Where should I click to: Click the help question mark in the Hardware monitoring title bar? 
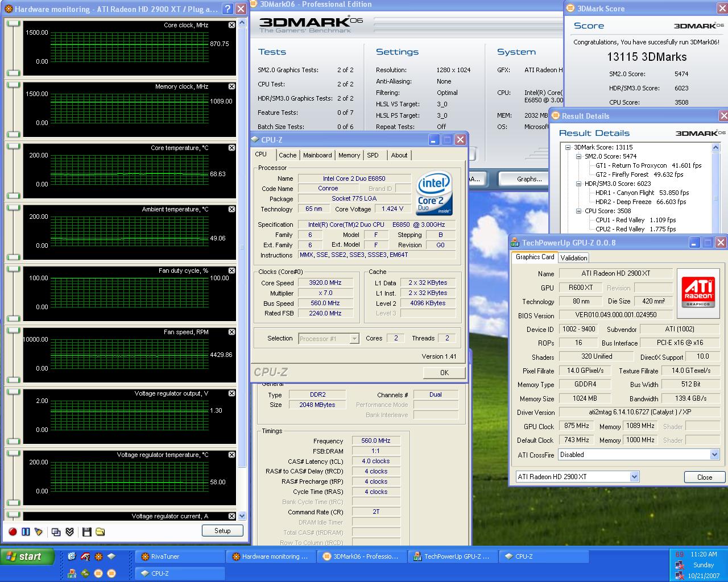pos(227,9)
